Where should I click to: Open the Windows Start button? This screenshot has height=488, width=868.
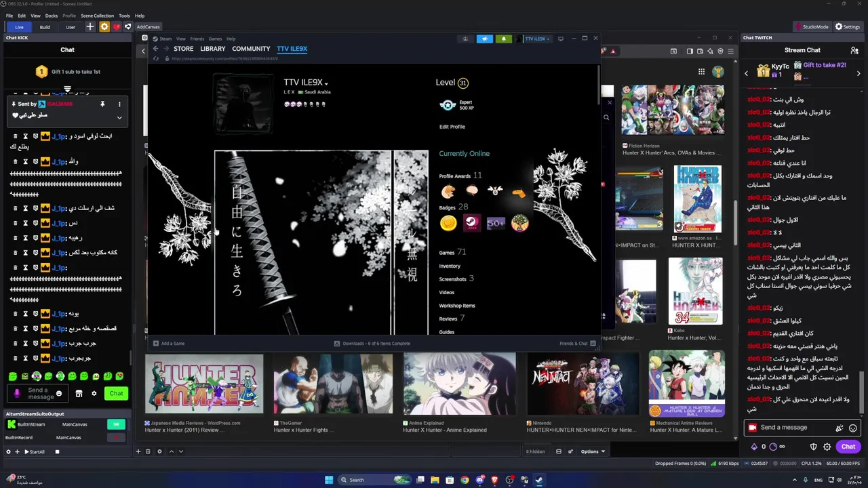(x=329, y=480)
